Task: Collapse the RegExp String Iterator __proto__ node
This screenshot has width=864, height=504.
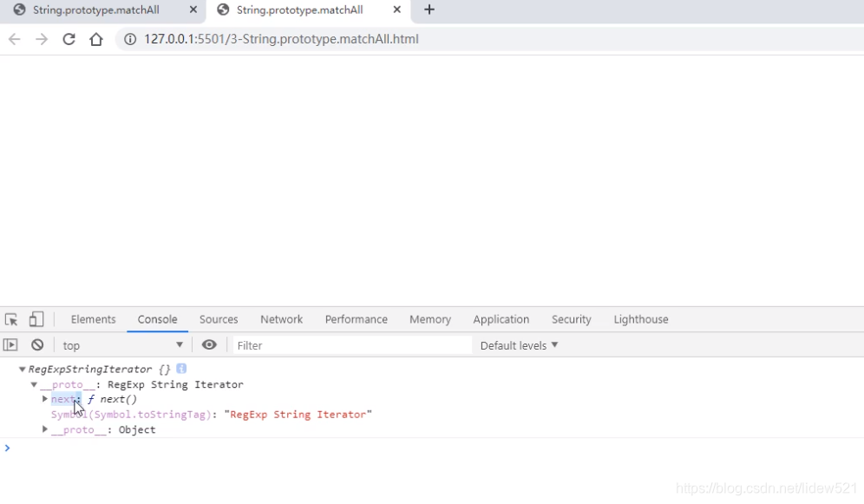Action: [34, 384]
